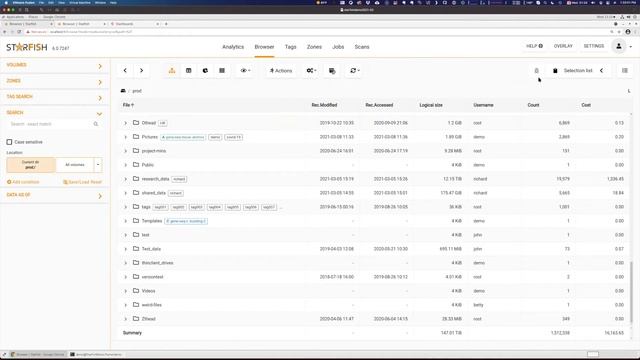Collapse the Selection list chevron
The width and height of the screenshot is (640, 360).
coord(602,71)
